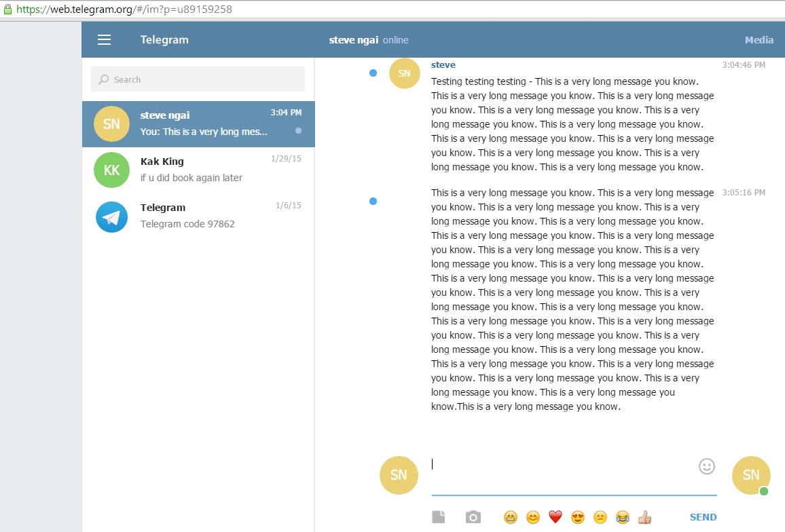Click the SN avatar beside steve's message
The width and height of the screenshot is (785, 532).
pyautogui.click(x=405, y=73)
